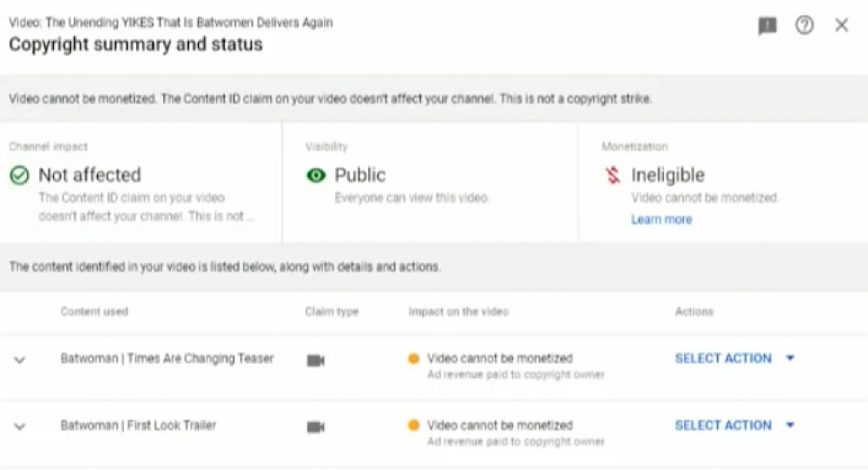Open the send feedback icon
This screenshot has height=470, width=868.
[767, 25]
